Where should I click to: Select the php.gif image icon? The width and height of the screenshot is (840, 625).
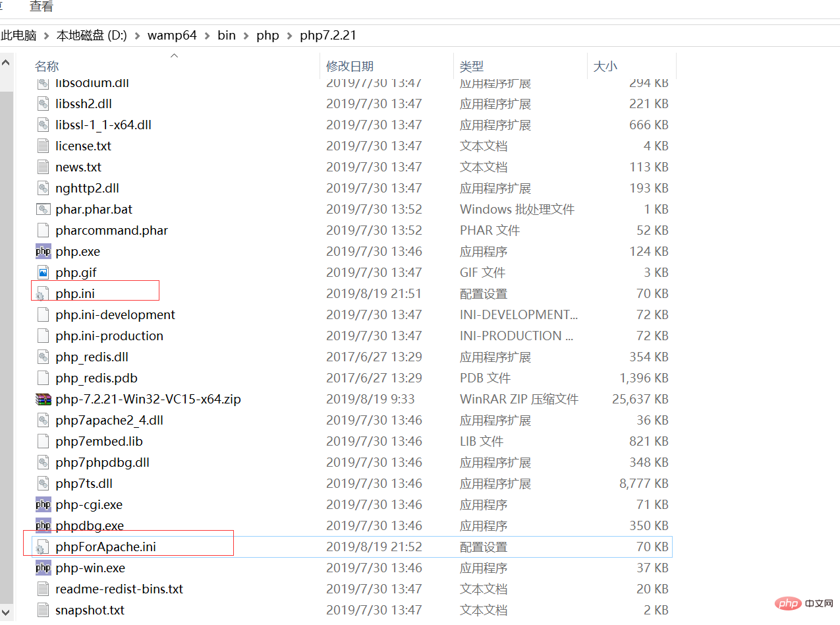tap(43, 272)
